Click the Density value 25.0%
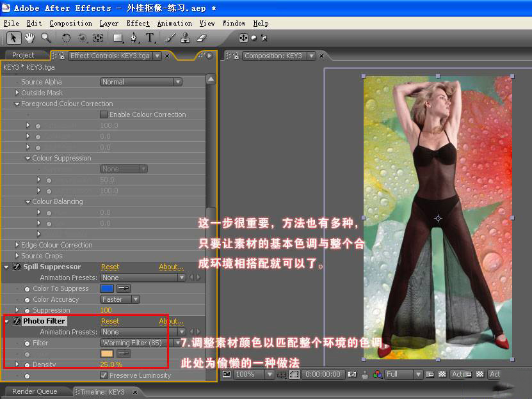Viewport: 532px width, 399px height. tap(111, 364)
